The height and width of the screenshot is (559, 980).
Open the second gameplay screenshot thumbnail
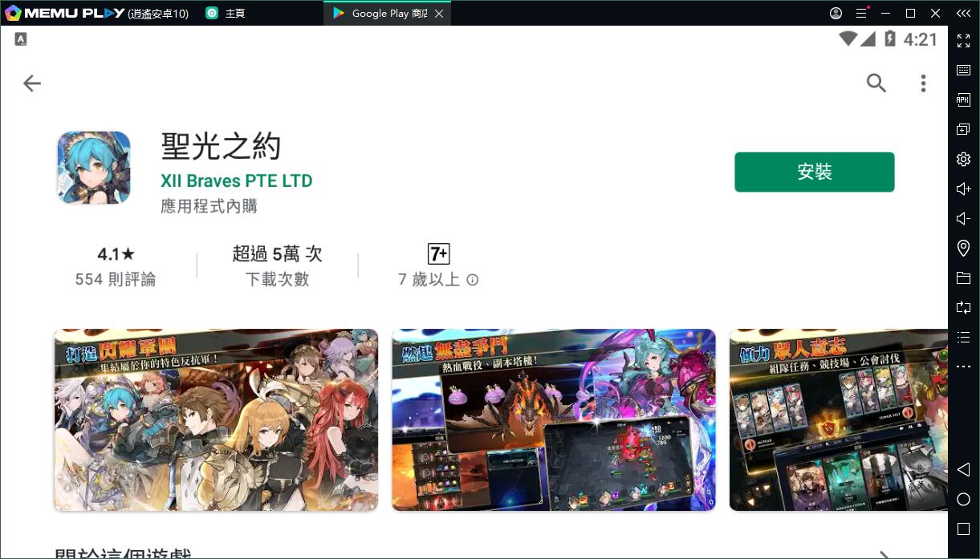pyautogui.click(x=553, y=419)
